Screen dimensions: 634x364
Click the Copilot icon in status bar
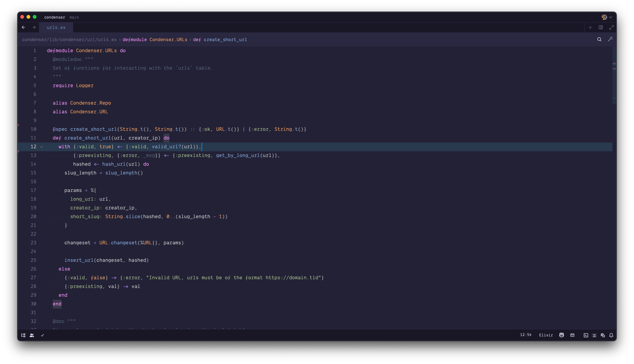click(x=562, y=335)
